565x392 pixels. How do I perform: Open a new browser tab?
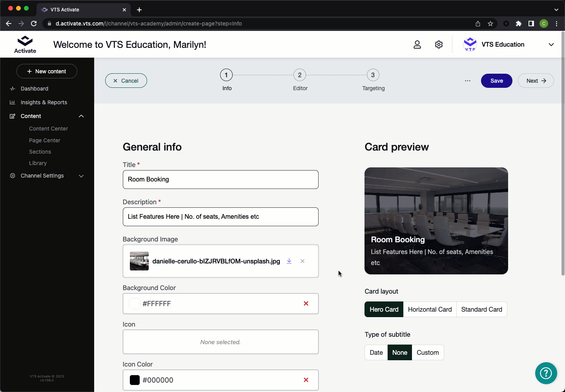[x=139, y=10]
